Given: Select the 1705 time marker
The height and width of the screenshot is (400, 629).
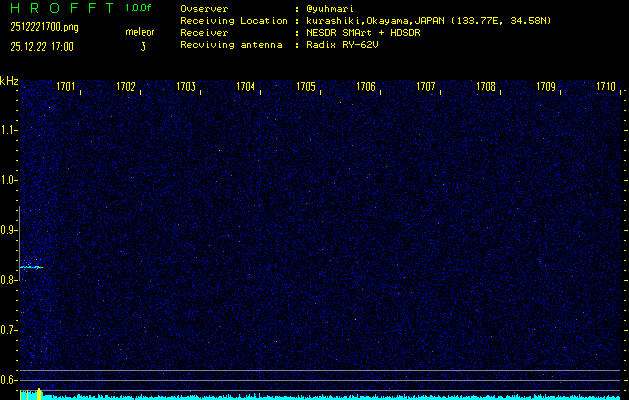Looking at the screenshot, I should click(x=306, y=87).
